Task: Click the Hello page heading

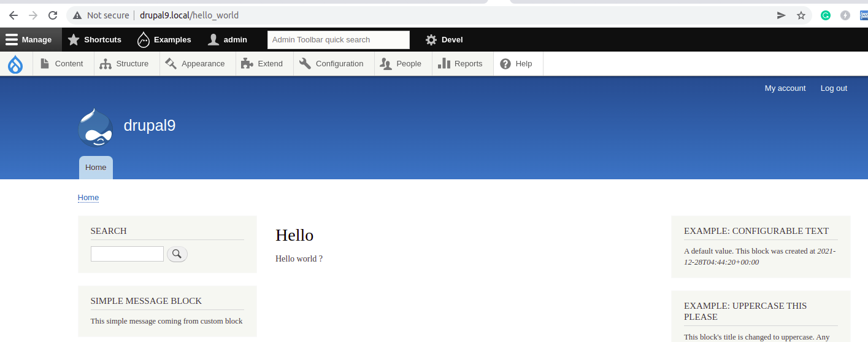Action: pos(294,235)
